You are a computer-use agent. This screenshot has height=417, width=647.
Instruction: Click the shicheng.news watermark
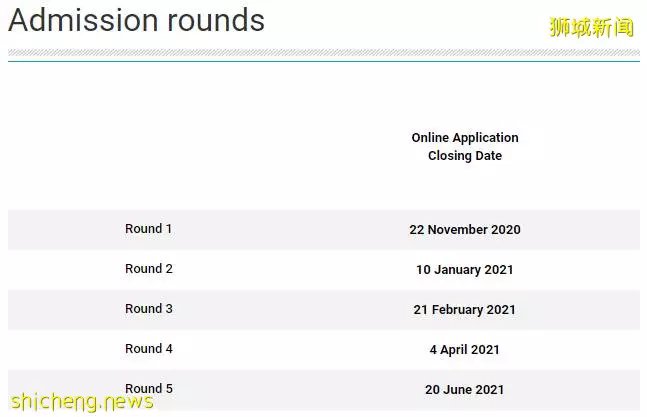tap(82, 402)
